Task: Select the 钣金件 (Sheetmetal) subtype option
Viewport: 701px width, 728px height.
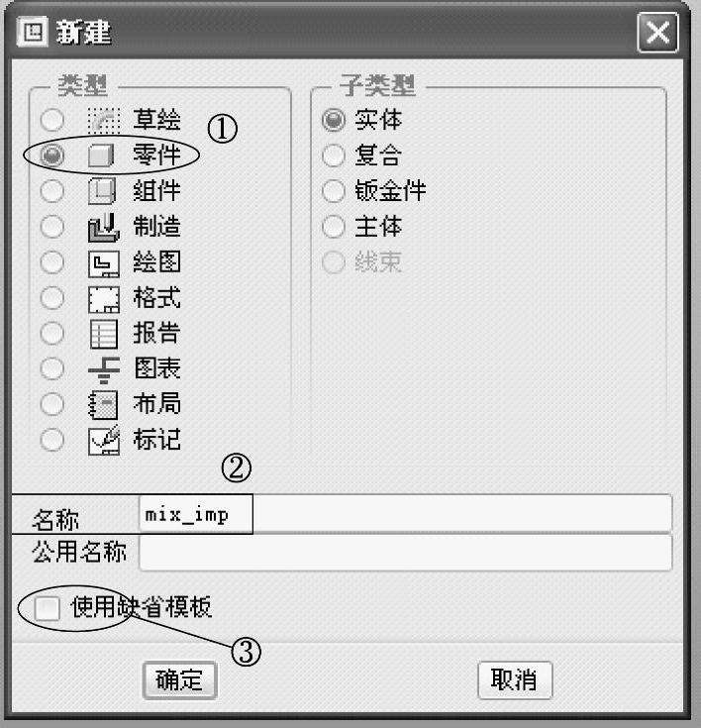Action: [335, 191]
